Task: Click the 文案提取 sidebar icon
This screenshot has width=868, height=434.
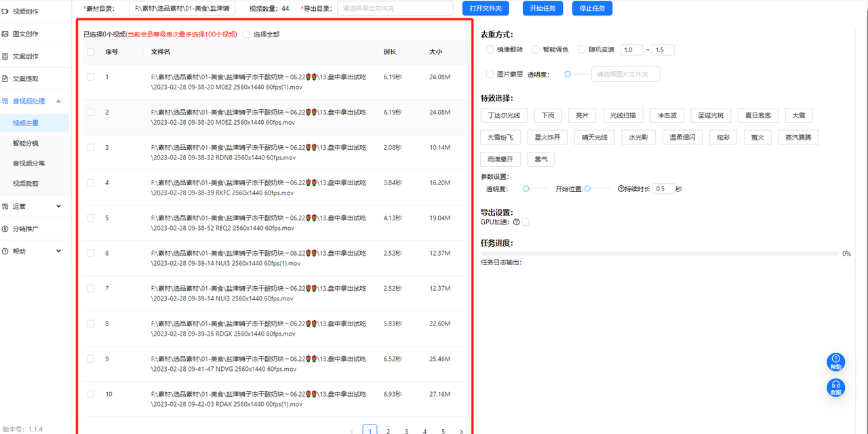Action: tap(5, 78)
